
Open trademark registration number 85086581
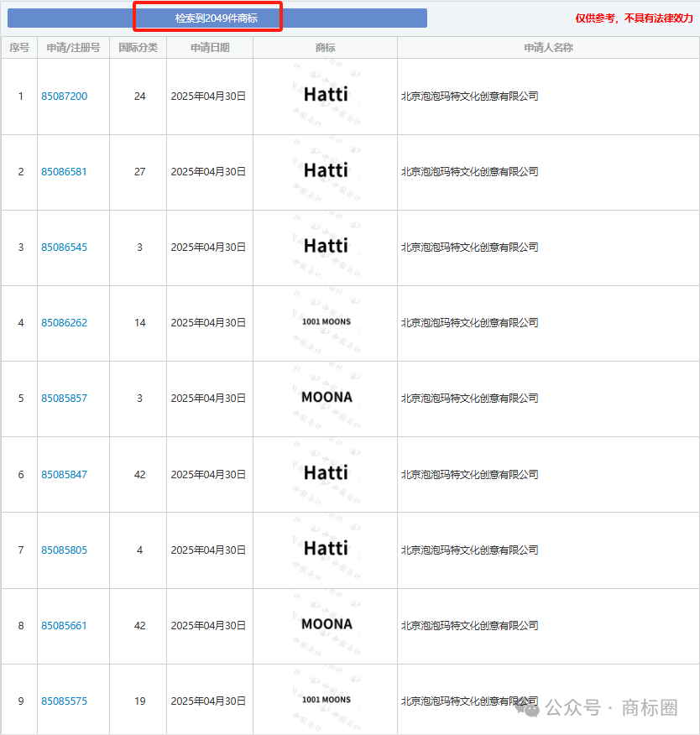[x=65, y=171]
